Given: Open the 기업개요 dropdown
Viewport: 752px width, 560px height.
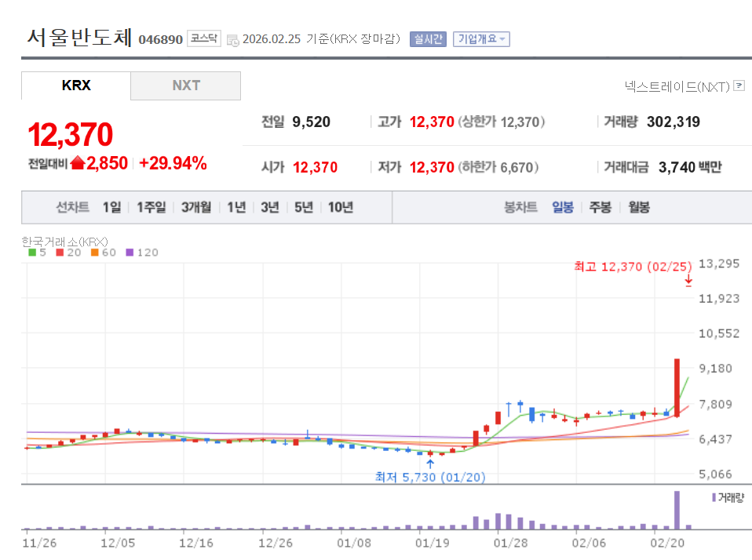Looking at the screenshot, I should (x=481, y=38).
